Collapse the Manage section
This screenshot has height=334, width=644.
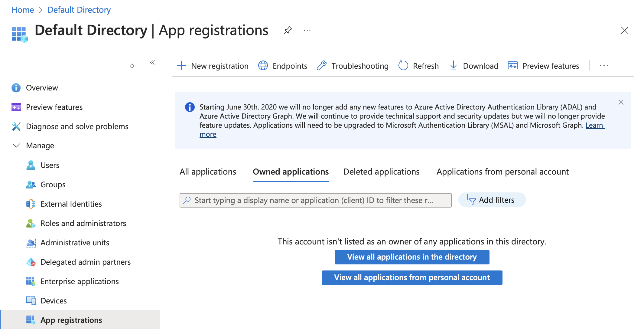pyautogui.click(x=16, y=146)
